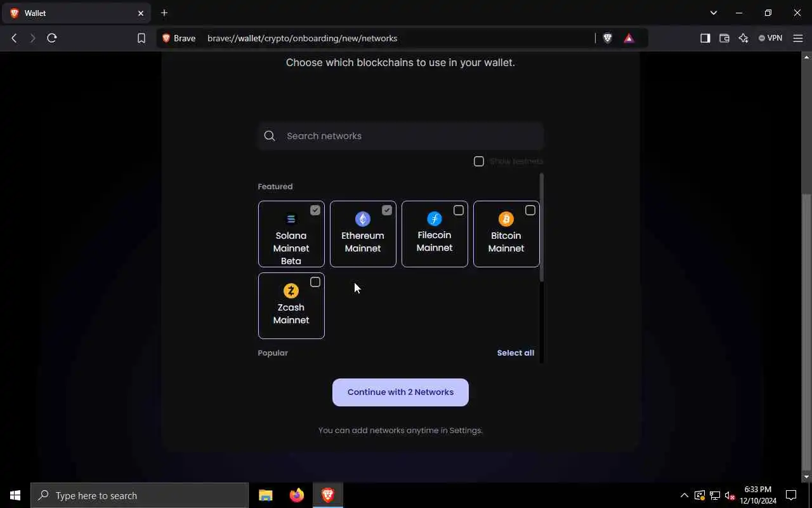Close the Wallet tab
This screenshot has height=508, width=812.
(141, 13)
